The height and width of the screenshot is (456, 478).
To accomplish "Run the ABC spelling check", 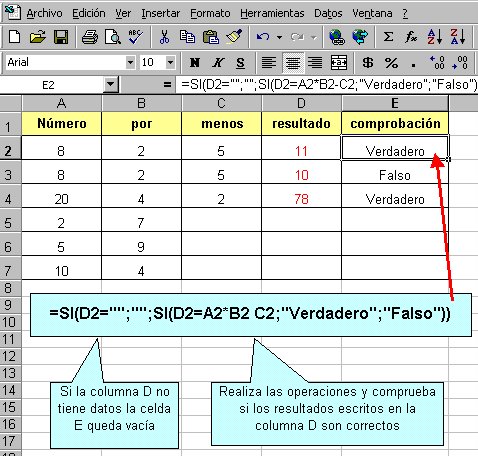I will pyautogui.click(x=135, y=37).
